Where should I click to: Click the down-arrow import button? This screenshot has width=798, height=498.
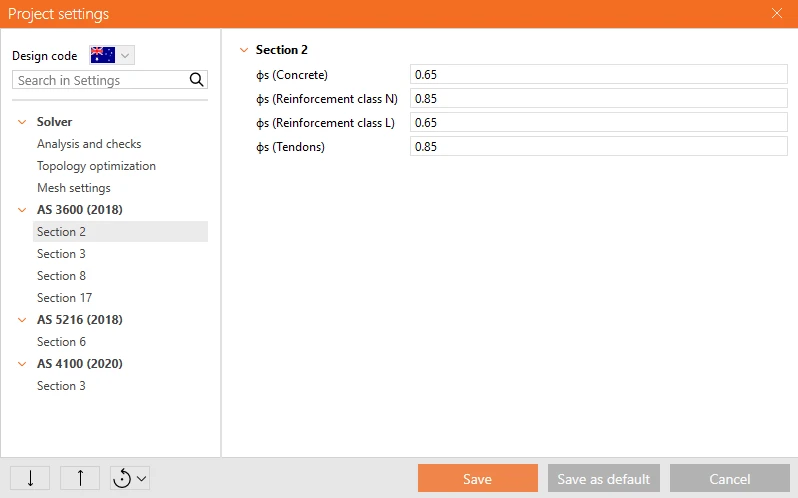click(x=30, y=478)
